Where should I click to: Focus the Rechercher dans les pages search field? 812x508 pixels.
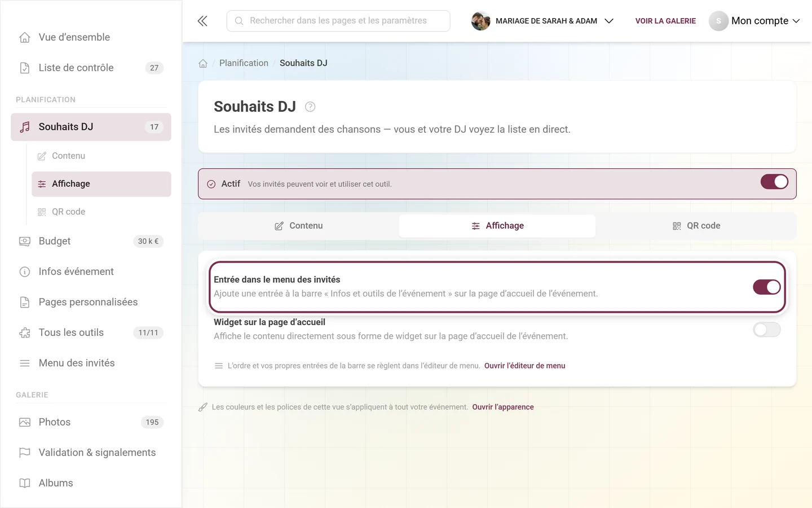click(x=338, y=21)
